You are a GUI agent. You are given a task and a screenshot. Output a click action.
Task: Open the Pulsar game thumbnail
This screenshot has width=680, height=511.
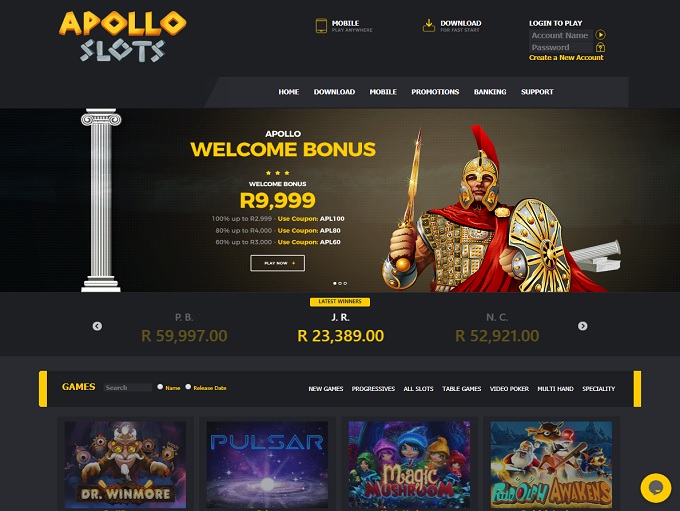[267, 464]
